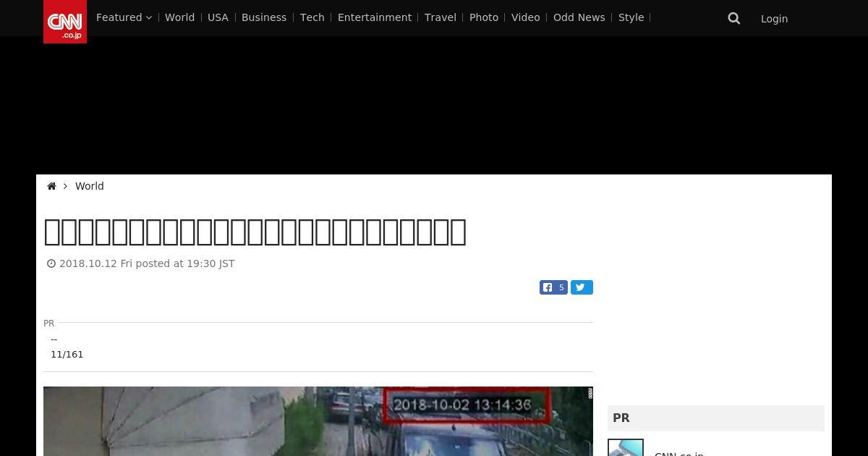Open the search magnifier icon
868x456 pixels.
pyautogui.click(x=734, y=18)
